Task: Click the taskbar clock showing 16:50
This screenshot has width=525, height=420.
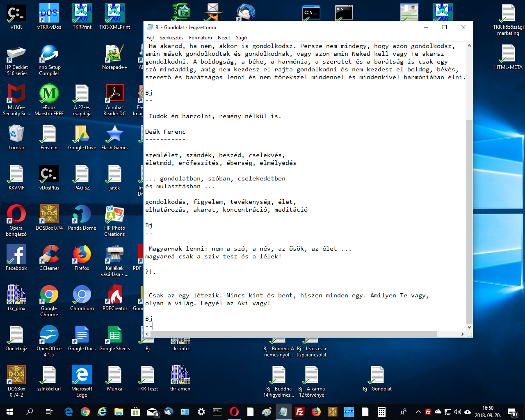Action: pyautogui.click(x=488, y=412)
